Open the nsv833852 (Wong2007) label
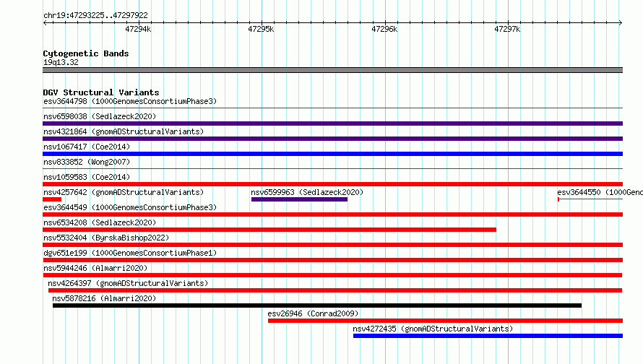643x364 pixels. (x=87, y=162)
